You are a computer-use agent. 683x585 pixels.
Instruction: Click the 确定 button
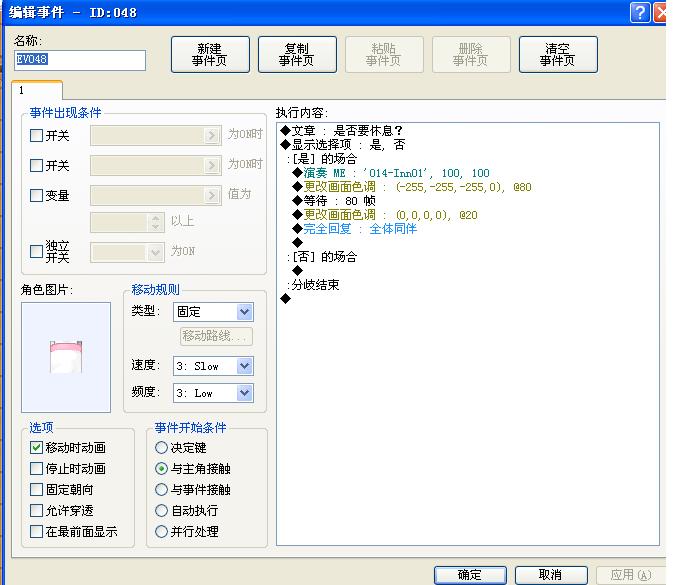pos(470,575)
